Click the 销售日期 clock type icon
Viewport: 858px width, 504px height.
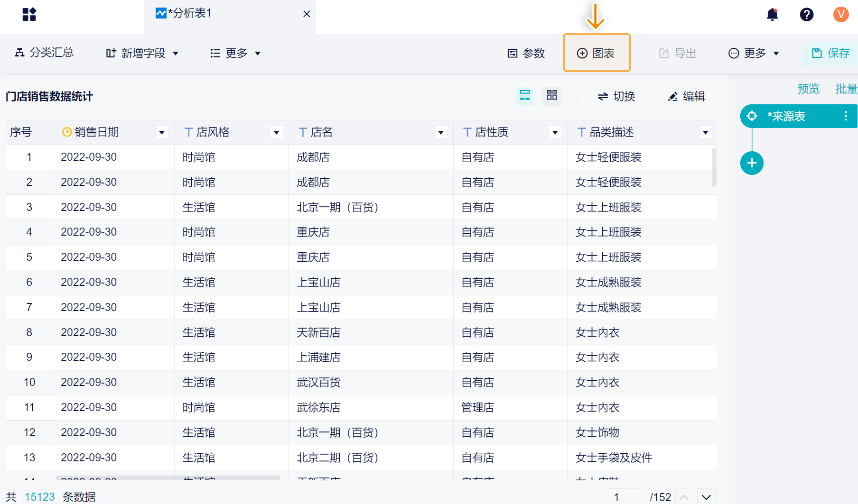67,132
